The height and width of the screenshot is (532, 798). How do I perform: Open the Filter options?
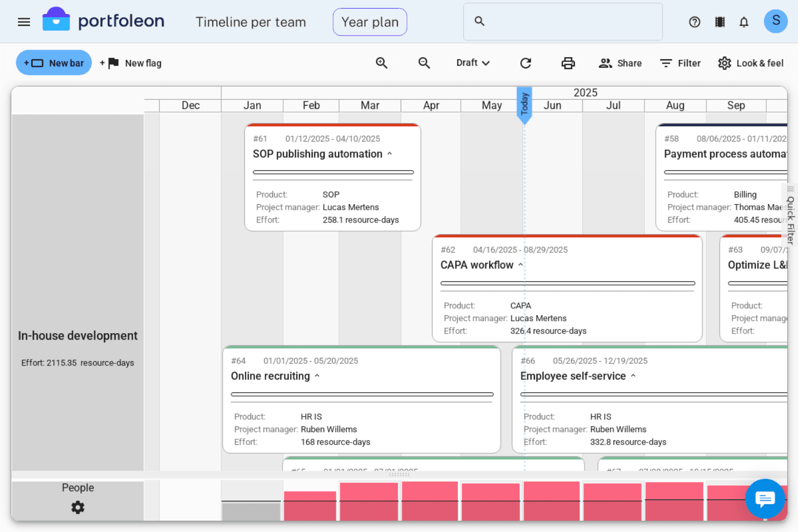pos(680,63)
